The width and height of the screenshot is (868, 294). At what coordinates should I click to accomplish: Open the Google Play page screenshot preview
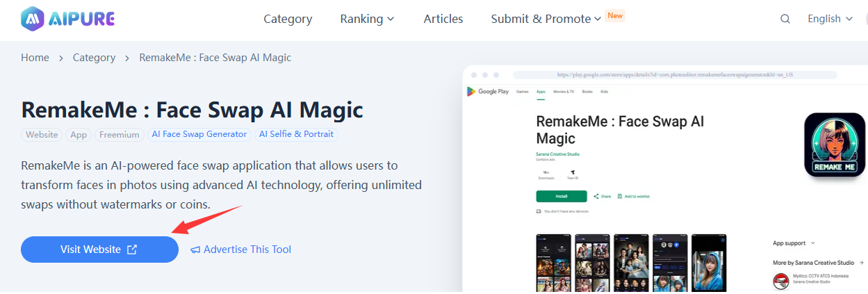click(665, 179)
